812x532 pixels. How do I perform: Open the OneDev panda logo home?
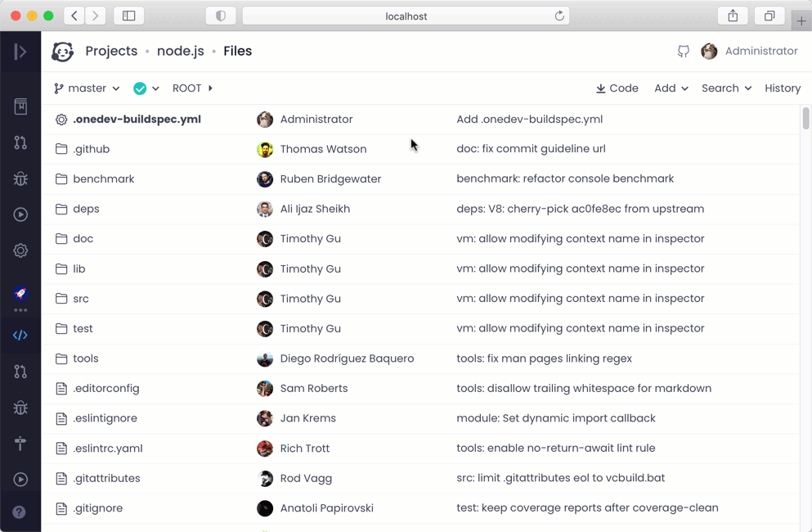[63, 52]
